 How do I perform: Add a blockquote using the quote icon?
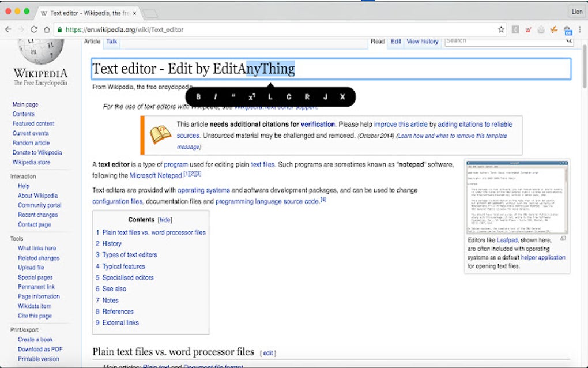click(233, 97)
